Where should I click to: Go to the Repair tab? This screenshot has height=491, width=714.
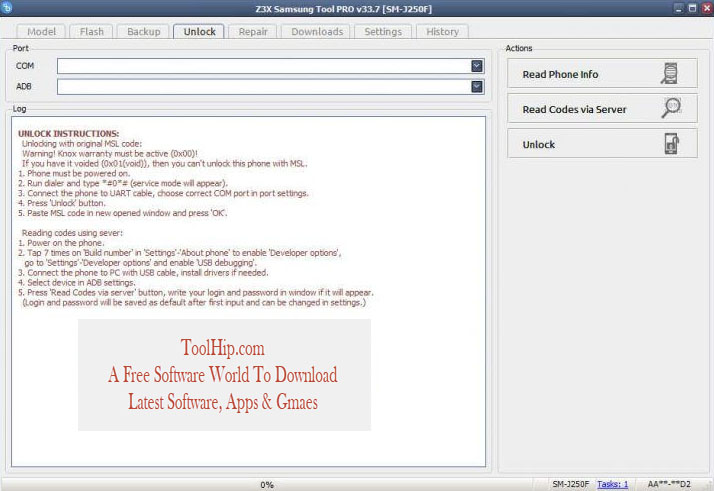click(253, 31)
